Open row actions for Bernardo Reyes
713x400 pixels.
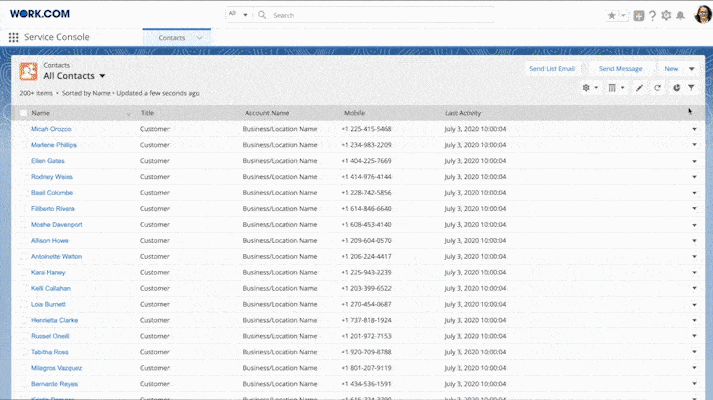click(694, 384)
